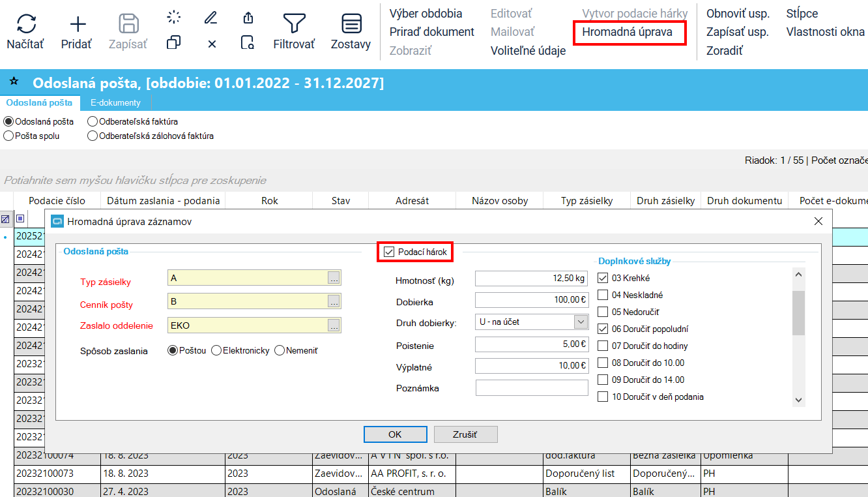Click the Zrušiť cancel button
The width and height of the screenshot is (868, 497).
click(x=465, y=434)
